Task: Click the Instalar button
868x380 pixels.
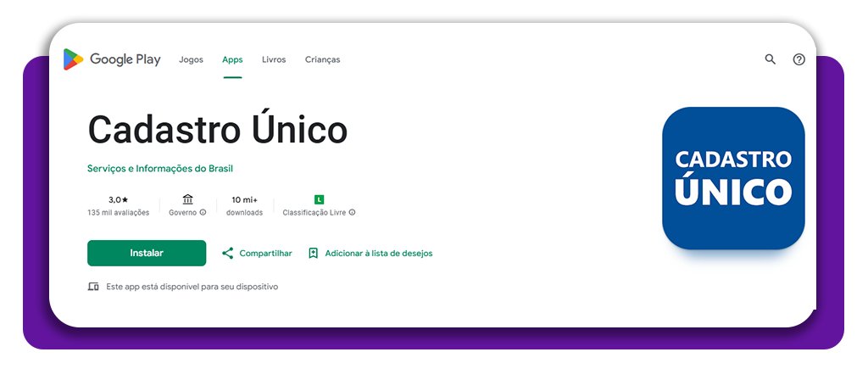Action: tap(147, 253)
